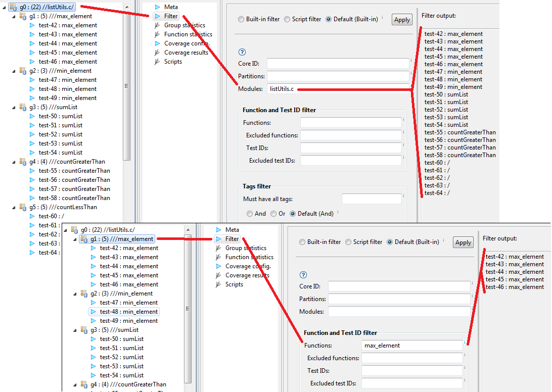Click the Meta arrow icon in bottom section list
The image size is (552, 392).
click(x=218, y=230)
